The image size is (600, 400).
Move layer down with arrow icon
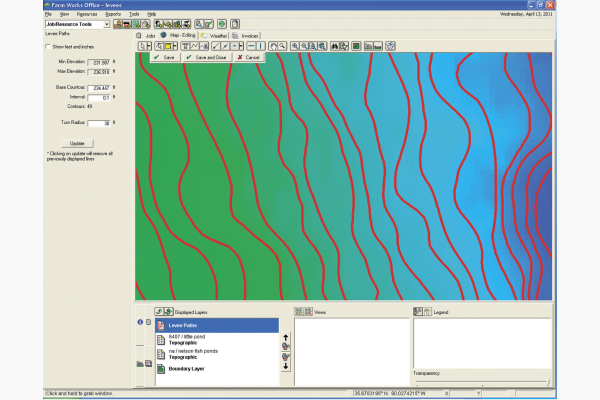click(x=285, y=366)
